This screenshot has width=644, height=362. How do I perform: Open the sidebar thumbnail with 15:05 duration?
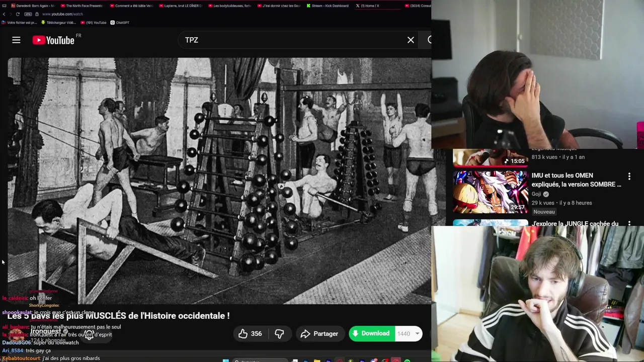pos(491,157)
